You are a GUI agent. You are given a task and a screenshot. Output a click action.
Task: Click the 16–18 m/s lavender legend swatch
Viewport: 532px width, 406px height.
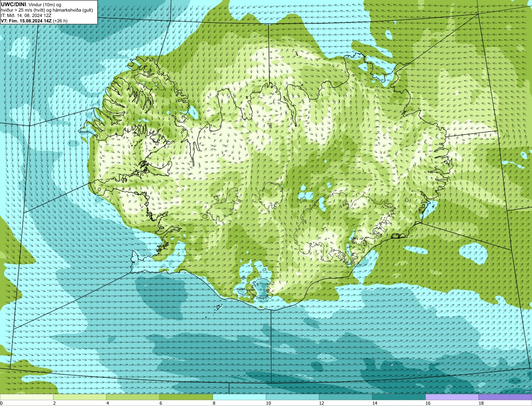[452, 397]
